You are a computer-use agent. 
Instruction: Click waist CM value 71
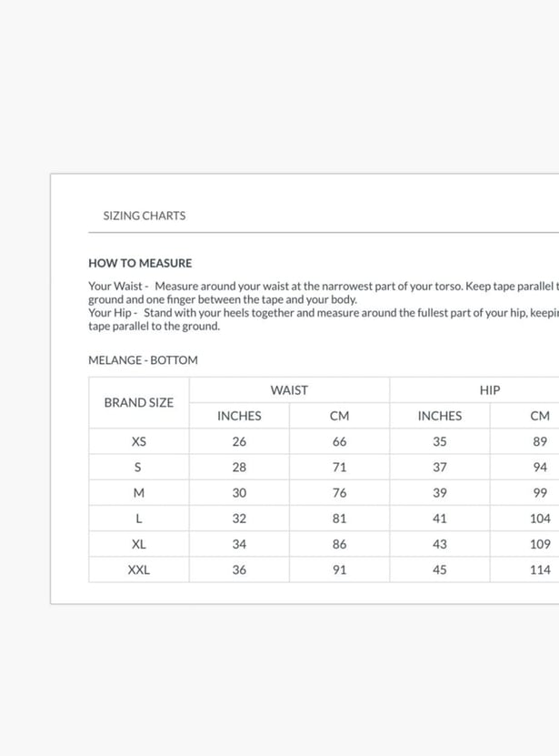tap(339, 467)
